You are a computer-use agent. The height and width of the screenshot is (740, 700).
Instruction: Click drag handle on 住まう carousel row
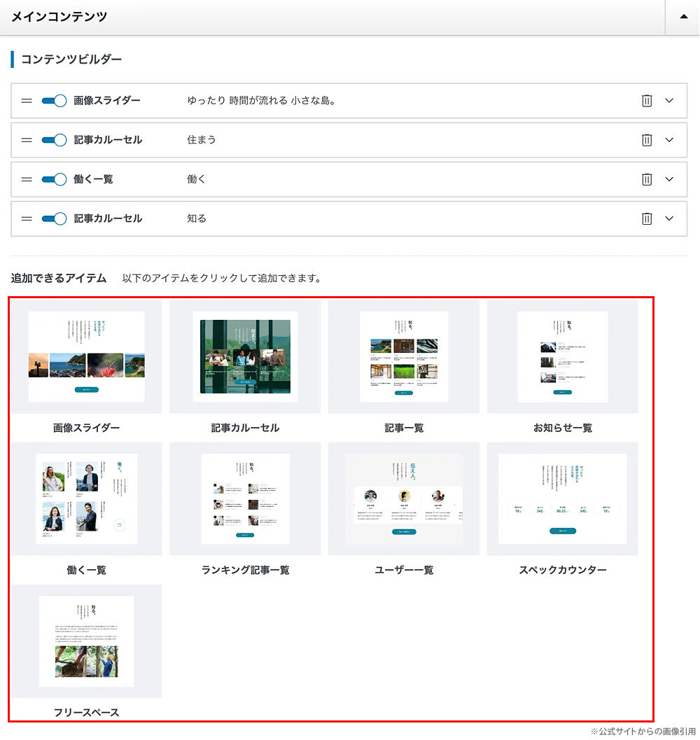pyautogui.click(x=27, y=140)
